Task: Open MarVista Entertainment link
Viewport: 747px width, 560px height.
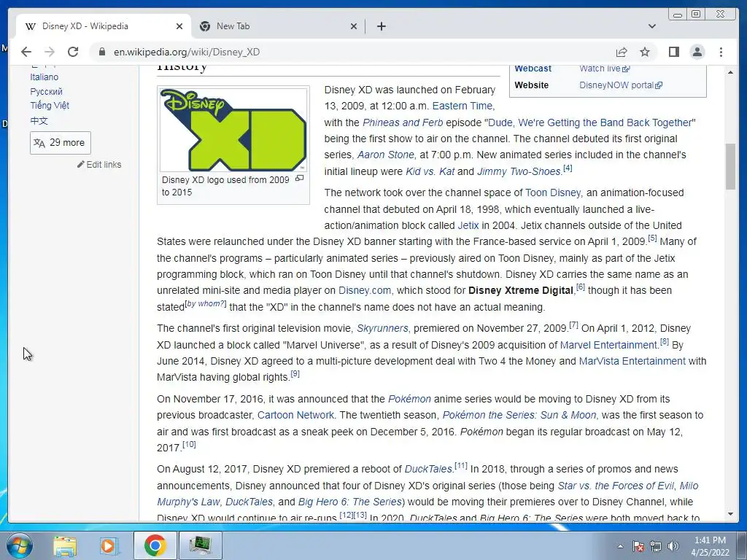Action: [632, 361]
